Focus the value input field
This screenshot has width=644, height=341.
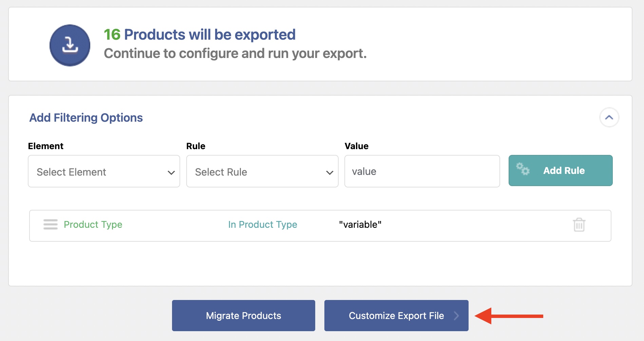[x=422, y=172]
